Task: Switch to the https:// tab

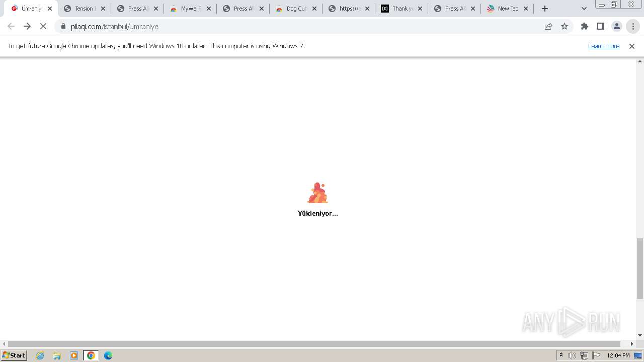Action: [349, 9]
